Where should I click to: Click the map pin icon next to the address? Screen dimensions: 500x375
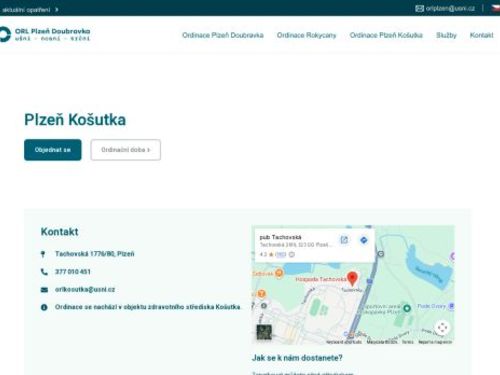(43, 254)
